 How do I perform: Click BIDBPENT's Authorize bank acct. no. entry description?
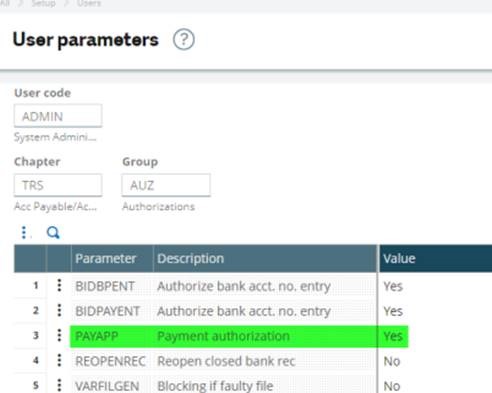click(x=244, y=286)
